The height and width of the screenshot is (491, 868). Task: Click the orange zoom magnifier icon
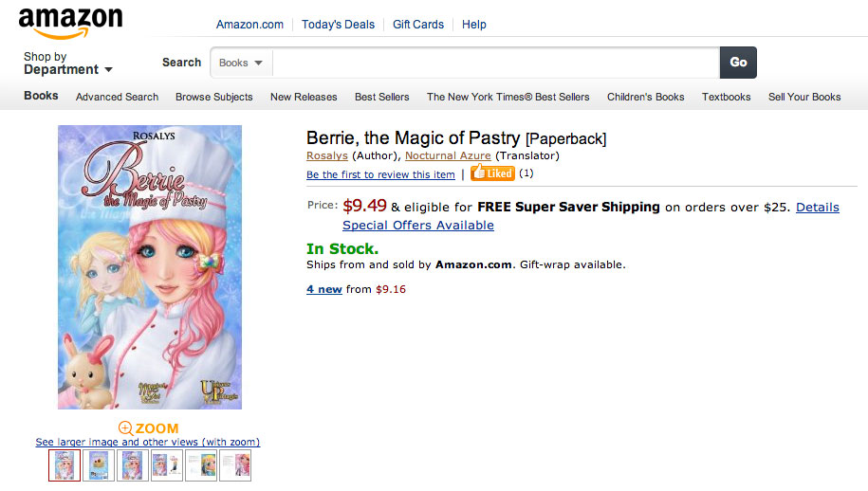click(125, 428)
